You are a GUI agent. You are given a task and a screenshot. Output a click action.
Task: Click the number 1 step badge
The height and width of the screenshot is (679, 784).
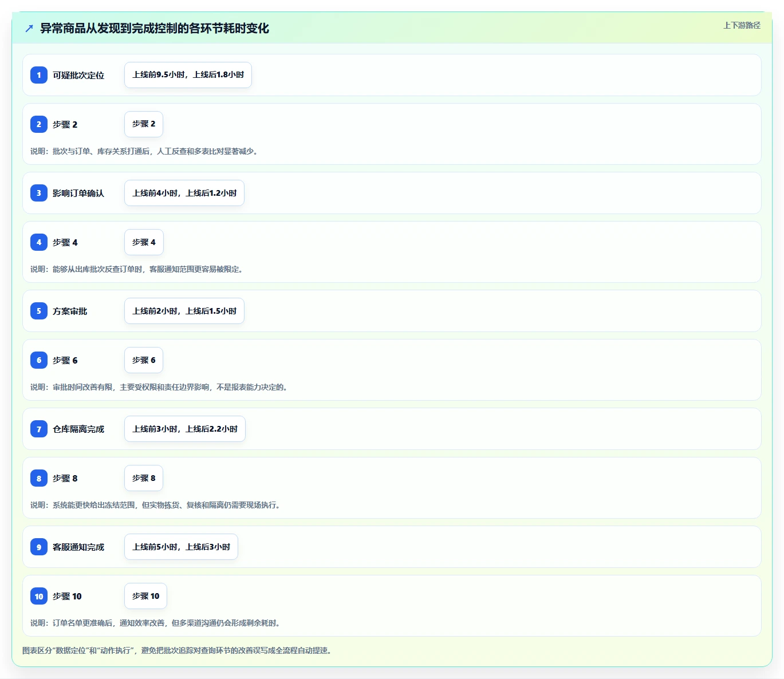[x=39, y=75]
